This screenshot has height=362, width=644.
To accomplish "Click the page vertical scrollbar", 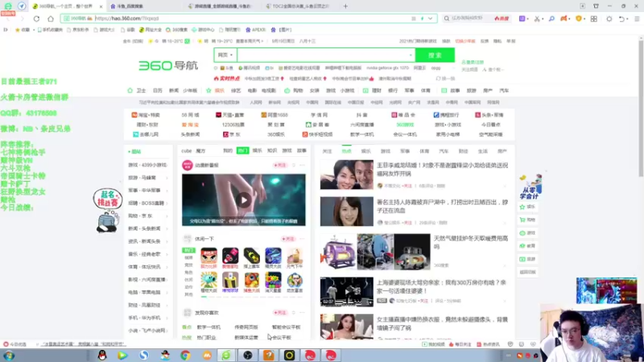I will tap(641, 107).
